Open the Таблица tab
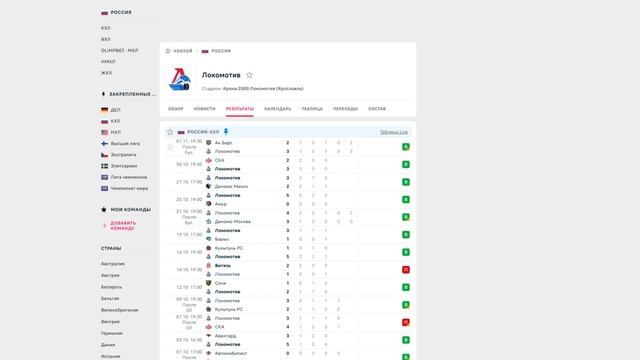The image size is (640, 360). click(x=312, y=109)
